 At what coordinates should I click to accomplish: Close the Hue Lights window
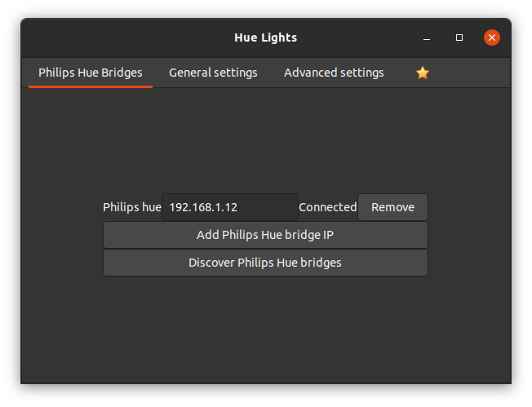tap(492, 38)
